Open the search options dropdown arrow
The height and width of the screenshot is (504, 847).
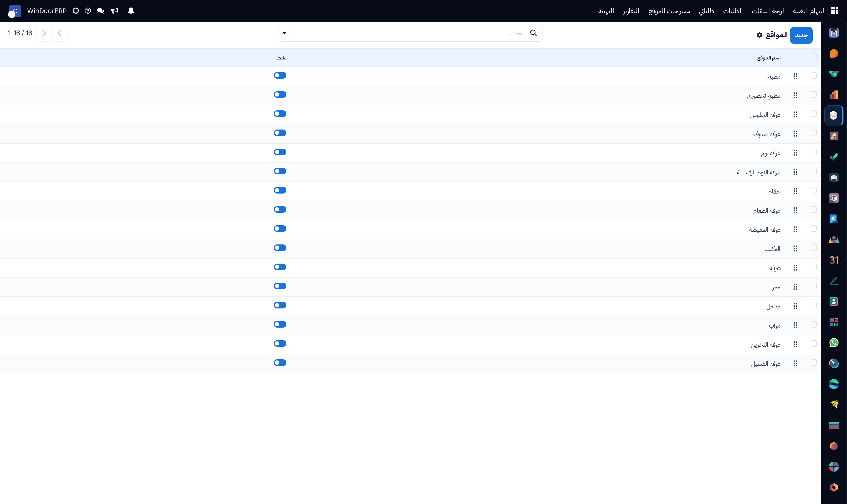point(284,33)
